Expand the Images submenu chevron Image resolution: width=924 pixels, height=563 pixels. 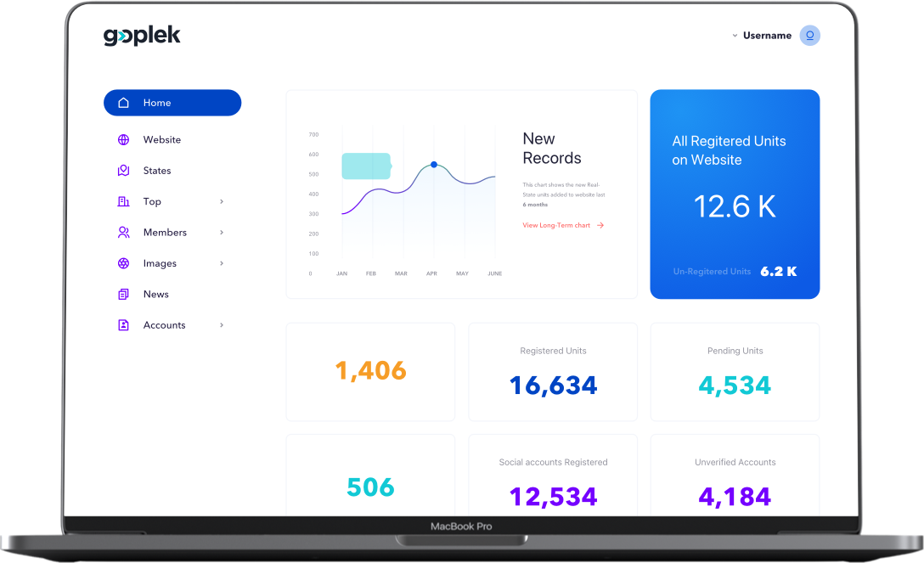click(x=222, y=263)
